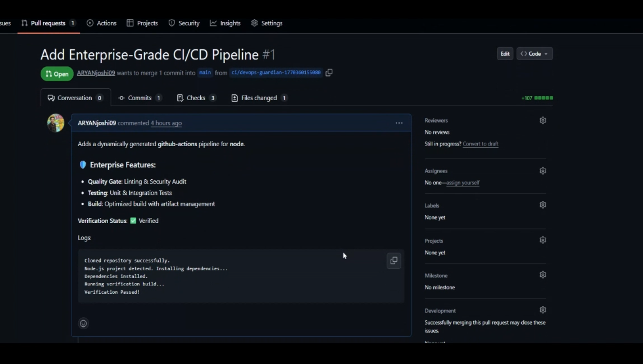Open the comment options ellipsis menu
The width and height of the screenshot is (643, 364).
tap(399, 123)
